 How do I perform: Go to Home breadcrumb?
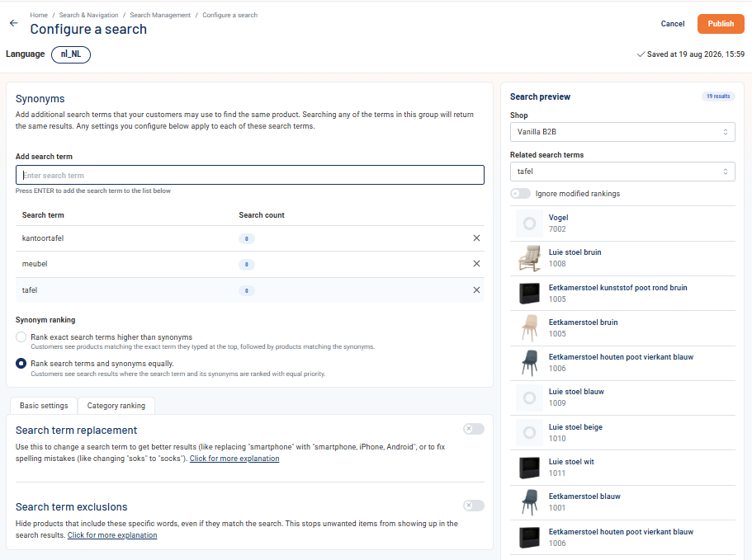coord(39,15)
